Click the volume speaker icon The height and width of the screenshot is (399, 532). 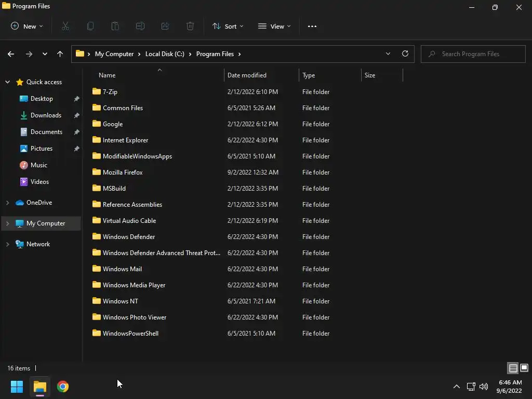point(484,387)
